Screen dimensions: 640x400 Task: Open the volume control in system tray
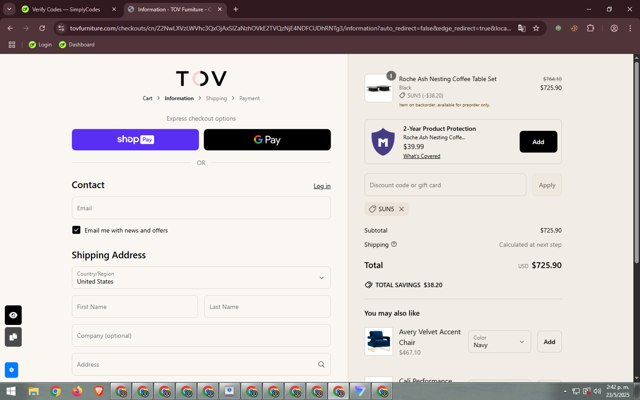point(597,391)
